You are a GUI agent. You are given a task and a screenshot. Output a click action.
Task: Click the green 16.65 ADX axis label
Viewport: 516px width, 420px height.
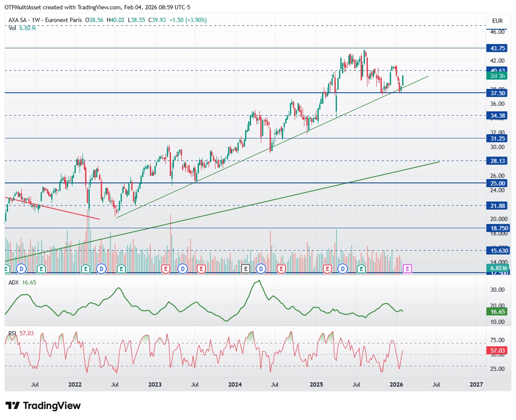pos(497,312)
